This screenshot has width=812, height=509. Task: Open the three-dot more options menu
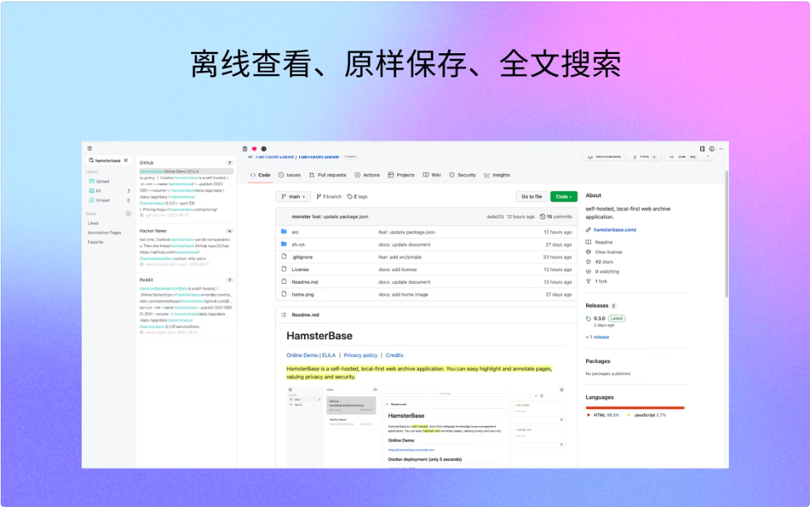tap(721, 149)
